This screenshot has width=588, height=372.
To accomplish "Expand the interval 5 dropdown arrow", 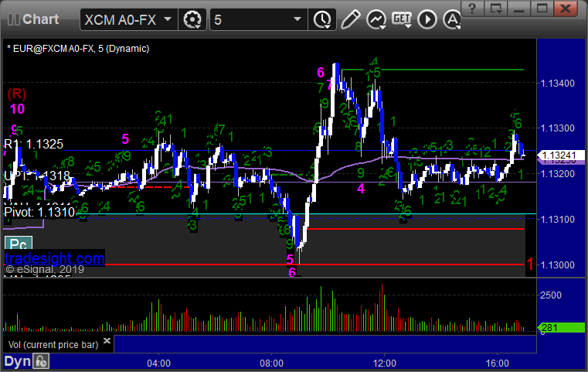I will 297,19.
